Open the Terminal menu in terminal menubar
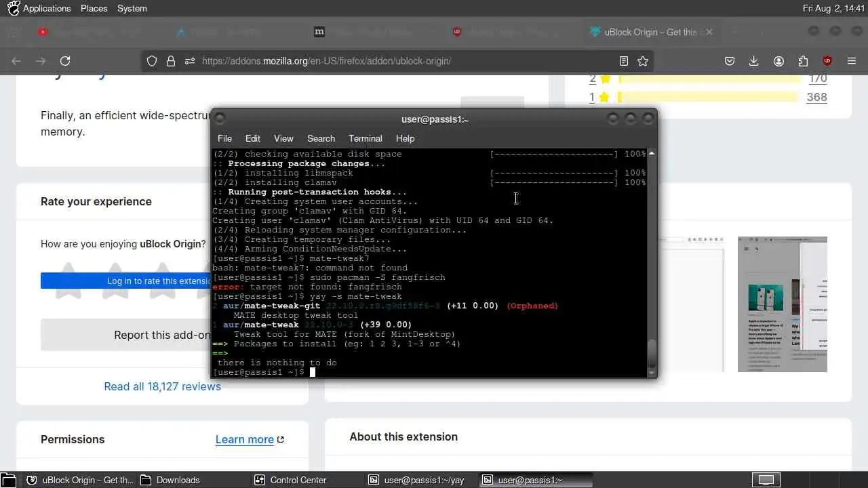The width and height of the screenshot is (868, 488). pos(366,138)
